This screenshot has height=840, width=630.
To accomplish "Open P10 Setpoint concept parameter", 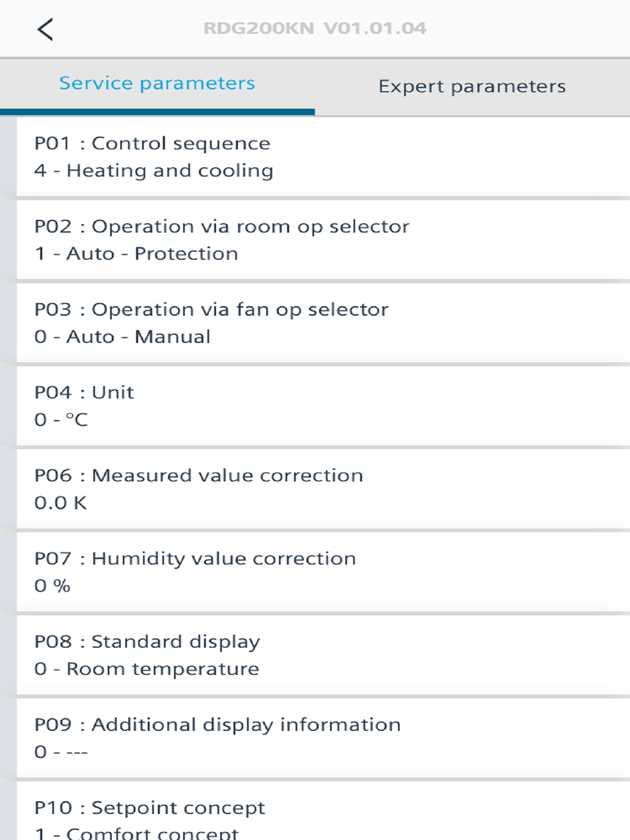I will (x=323, y=812).
